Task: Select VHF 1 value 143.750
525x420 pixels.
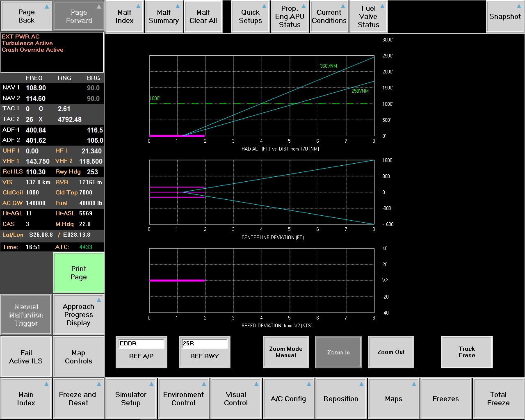Action: point(38,161)
